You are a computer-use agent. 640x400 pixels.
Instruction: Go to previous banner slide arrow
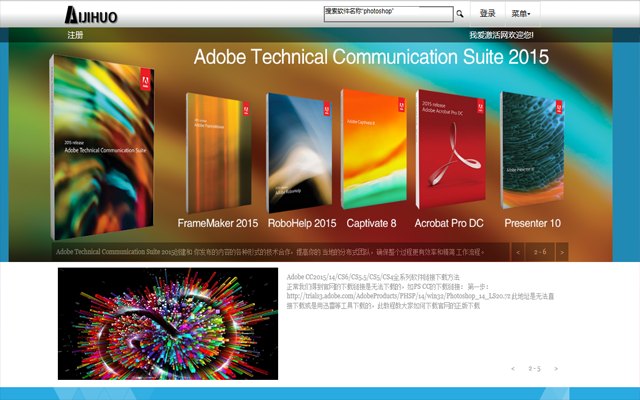(518, 252)
